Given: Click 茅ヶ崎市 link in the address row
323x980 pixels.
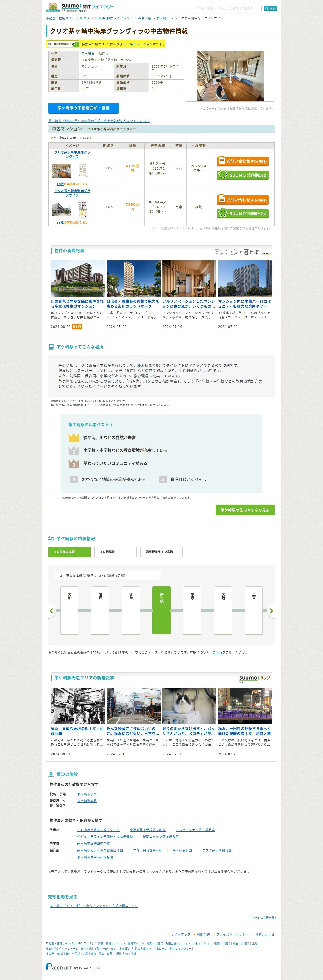Looking at the screenshot, I should [x=87, y=54].
